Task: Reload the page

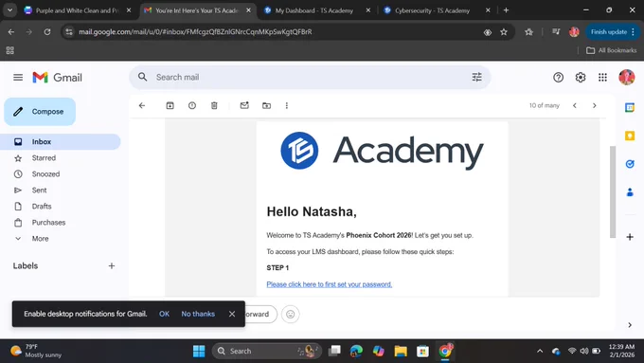Action: pyautogui.click(x=47, y=31)
